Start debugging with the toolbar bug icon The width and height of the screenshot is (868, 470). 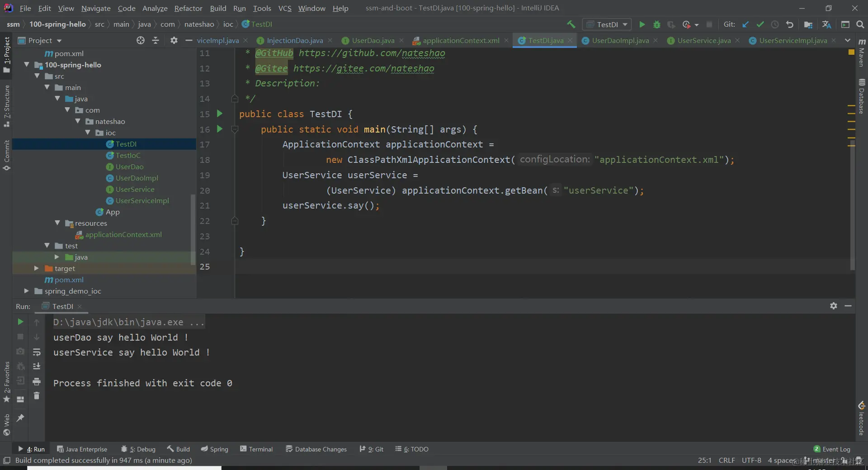pyautogui.click(x=657, y=24)
